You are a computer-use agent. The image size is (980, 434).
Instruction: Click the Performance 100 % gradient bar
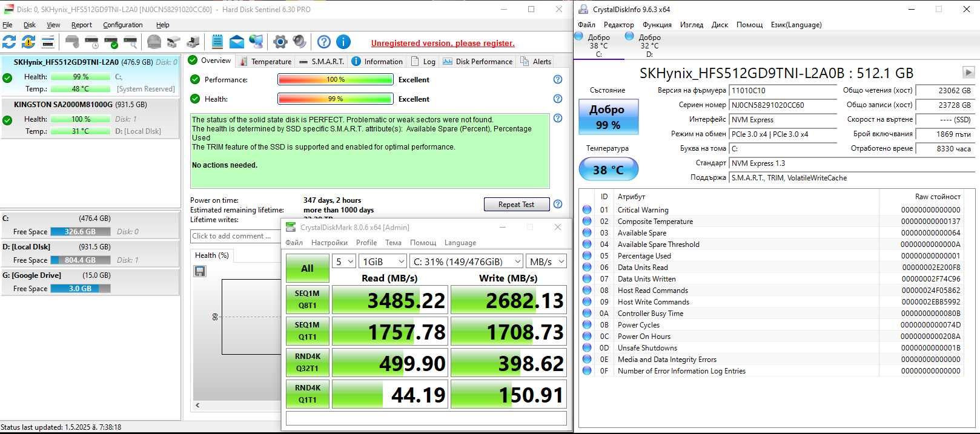pos(336,79)
